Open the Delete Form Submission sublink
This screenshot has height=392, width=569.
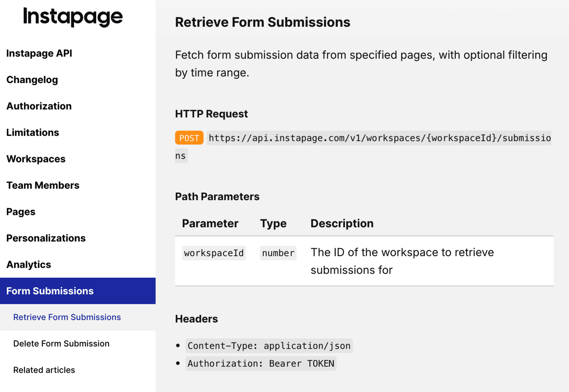[x=61, y=344]
